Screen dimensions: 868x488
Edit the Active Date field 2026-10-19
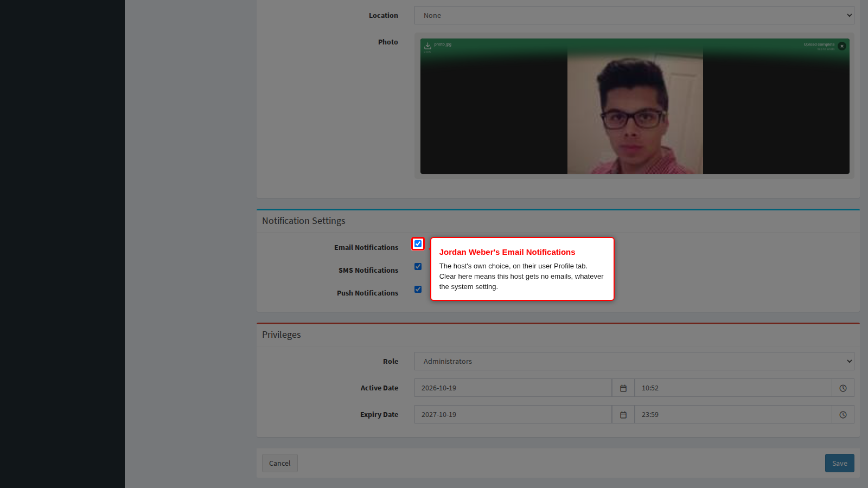click(x=513, y=388)
